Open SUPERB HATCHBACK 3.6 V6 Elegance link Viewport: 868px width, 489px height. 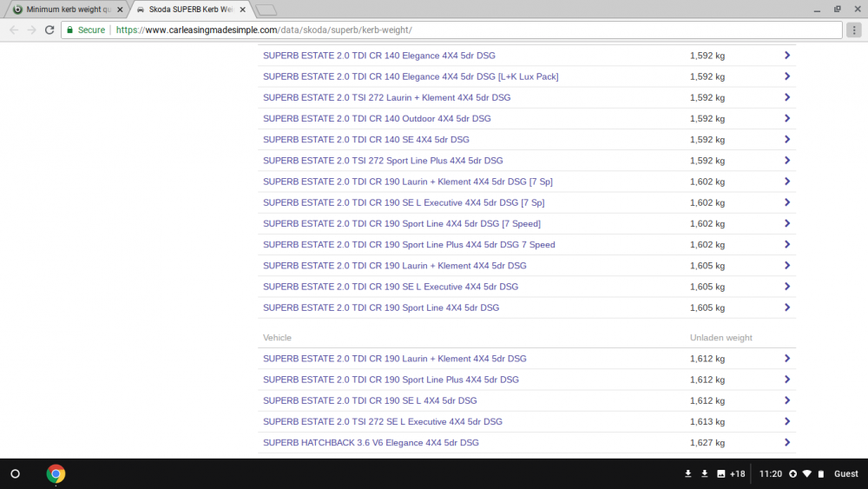[x=371, y=442]
